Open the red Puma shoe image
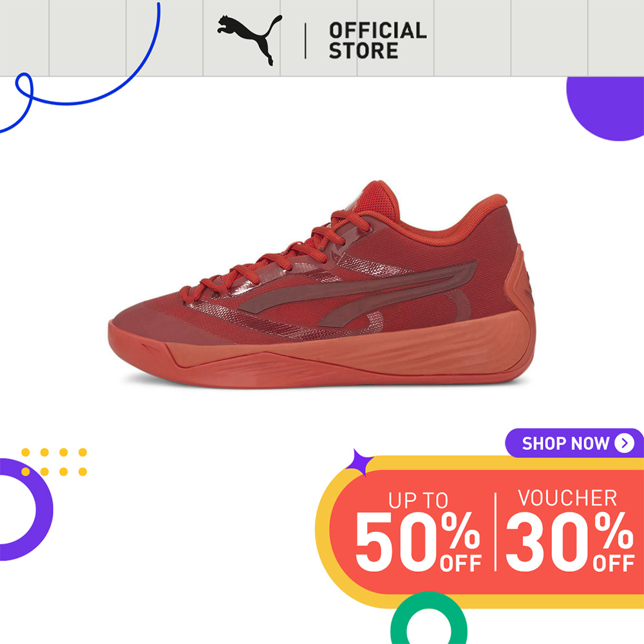The width and height of the screenshot is (644, 644). pyautogui.click(x=322, y=284)
